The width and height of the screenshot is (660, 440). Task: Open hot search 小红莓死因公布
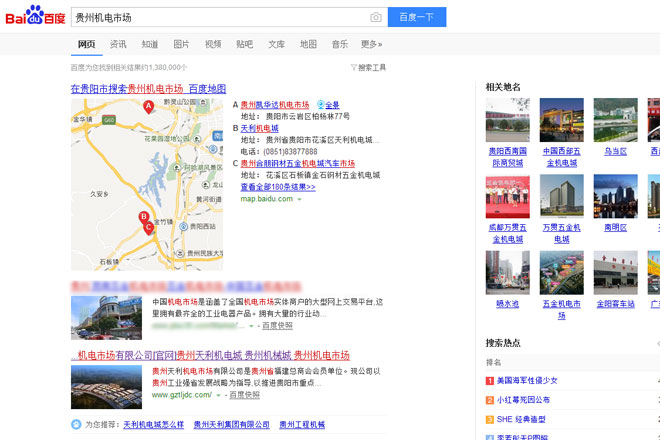pos(523,400)
